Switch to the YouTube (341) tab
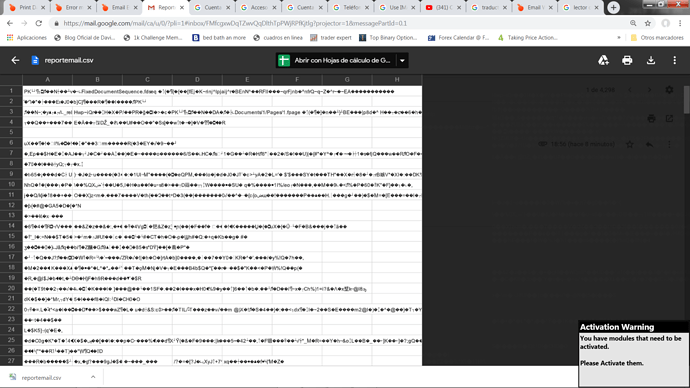The width and height of the screenshot is (690, 388). [x=444, y=7]
